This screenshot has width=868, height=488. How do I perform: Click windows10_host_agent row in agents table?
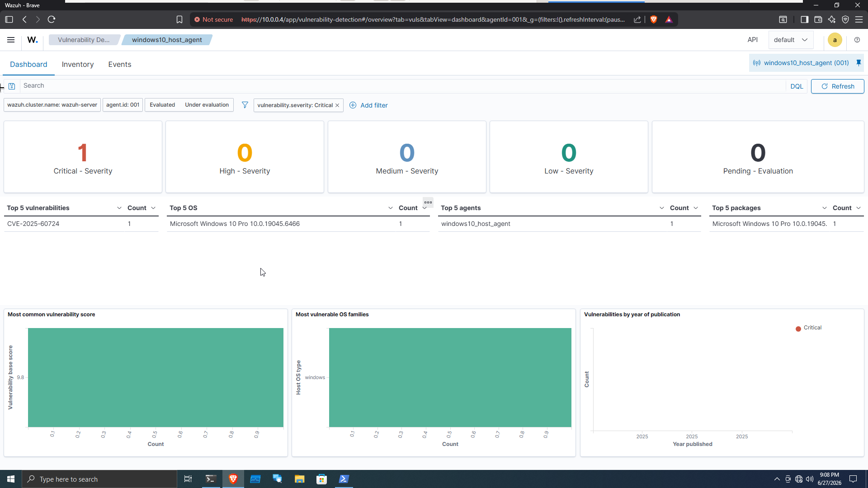(x=569, y=224)
